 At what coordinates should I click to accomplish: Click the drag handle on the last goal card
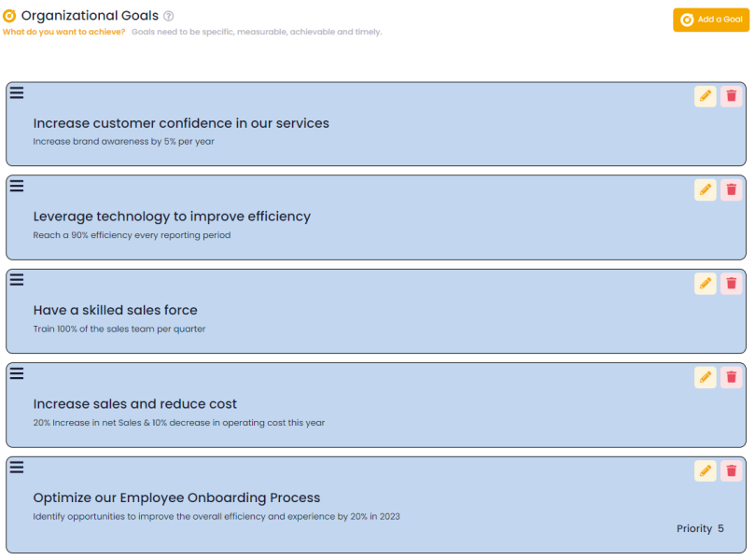pyautogui.click(x=17, y=467)
